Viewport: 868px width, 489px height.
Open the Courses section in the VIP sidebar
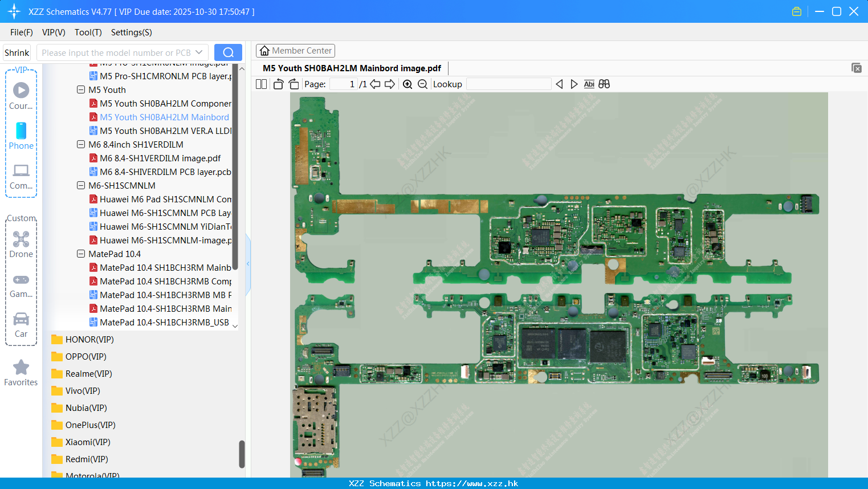(21, 96)
